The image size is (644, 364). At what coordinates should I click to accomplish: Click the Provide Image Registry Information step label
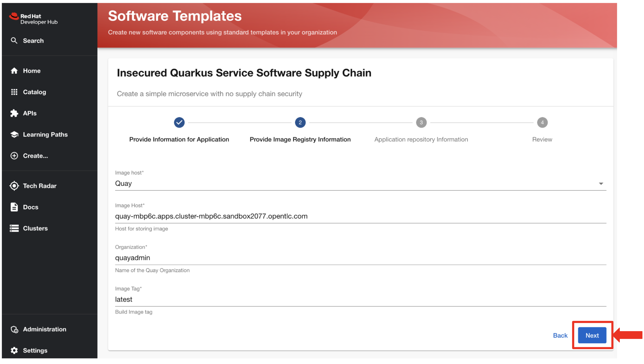point(300,140)
